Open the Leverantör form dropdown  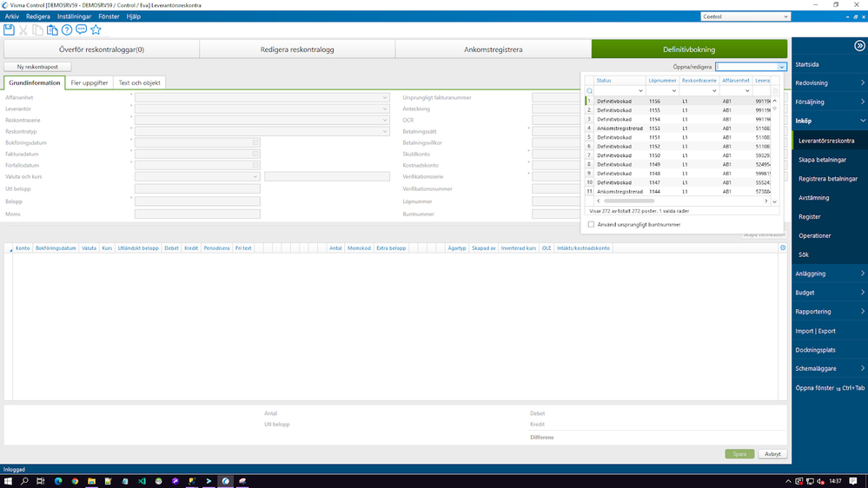pyautogui.click(x=385, y=109)
